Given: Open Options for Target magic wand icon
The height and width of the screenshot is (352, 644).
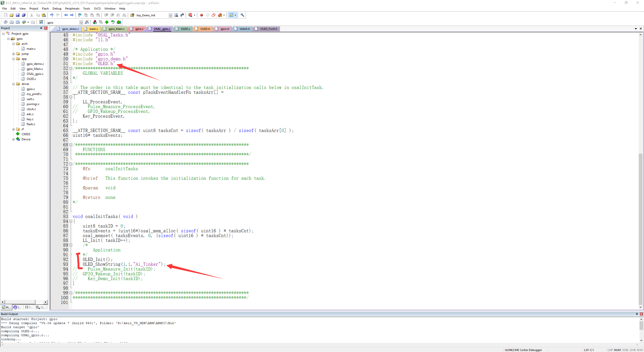Looking at the screenshot, I should point(87,22).
